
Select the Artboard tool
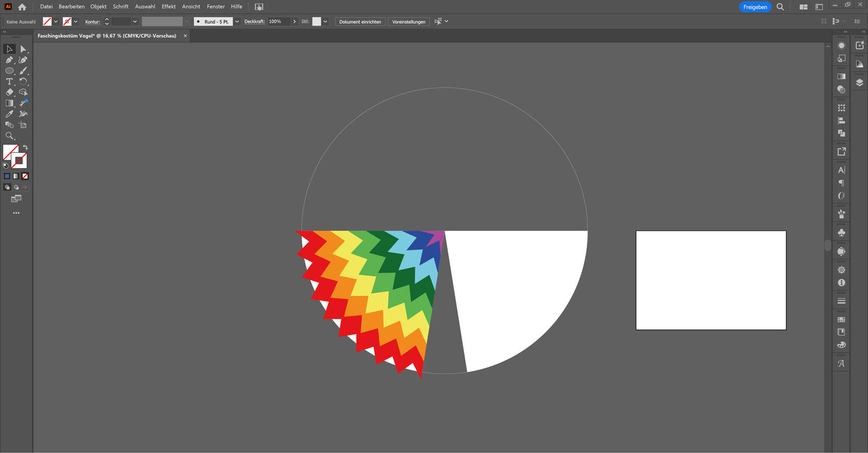pyautogui.click(x=23, y=125)
